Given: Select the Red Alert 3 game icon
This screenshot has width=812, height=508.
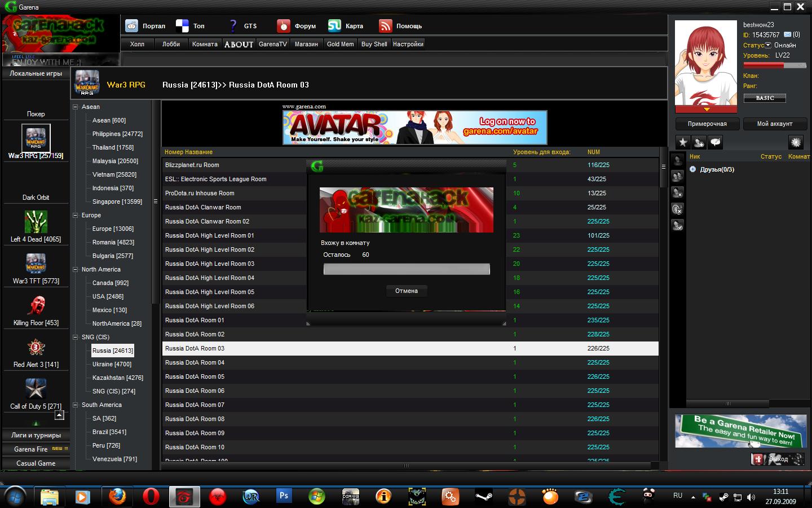Looking at the screenshot, I should point(36,347).
